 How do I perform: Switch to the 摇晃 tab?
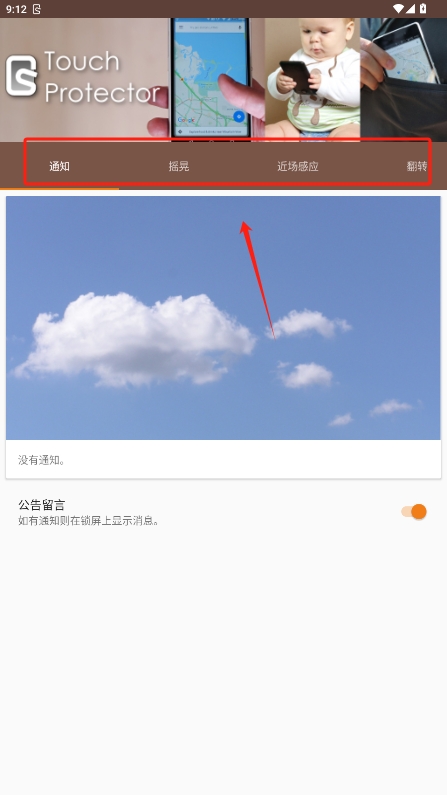click(x=179, y=166)
